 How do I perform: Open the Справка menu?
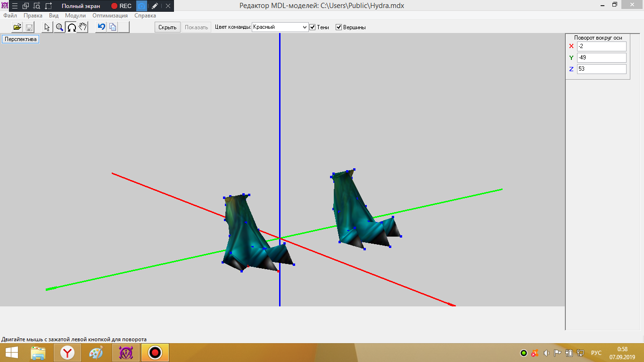(x=145, y=16)
